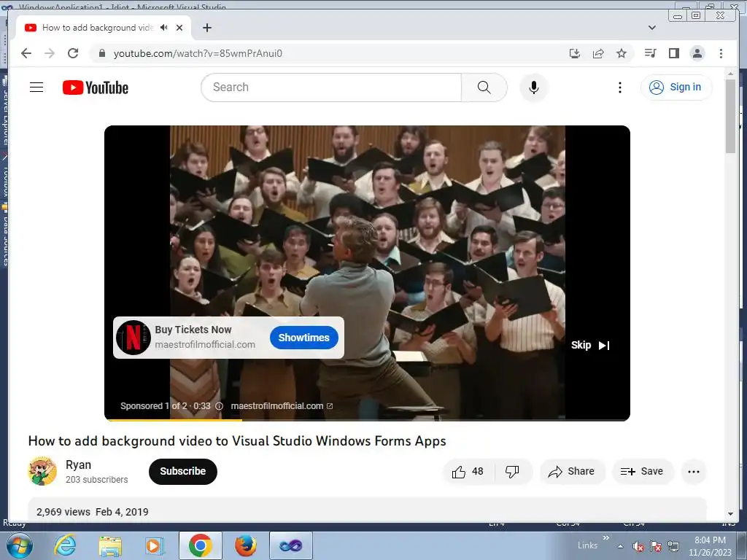This screenshot has height=560, width=747.
Task: Open Ryan's channel avatar
Action: [42, 471]
